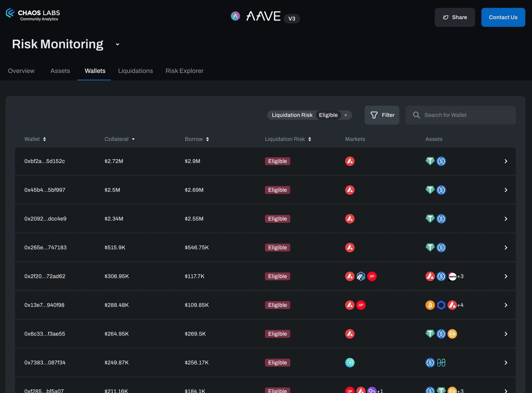Expand the Risk Monitoring title dropdown
The width and height of the screenshot is (532, 393).
coord(117,44)
